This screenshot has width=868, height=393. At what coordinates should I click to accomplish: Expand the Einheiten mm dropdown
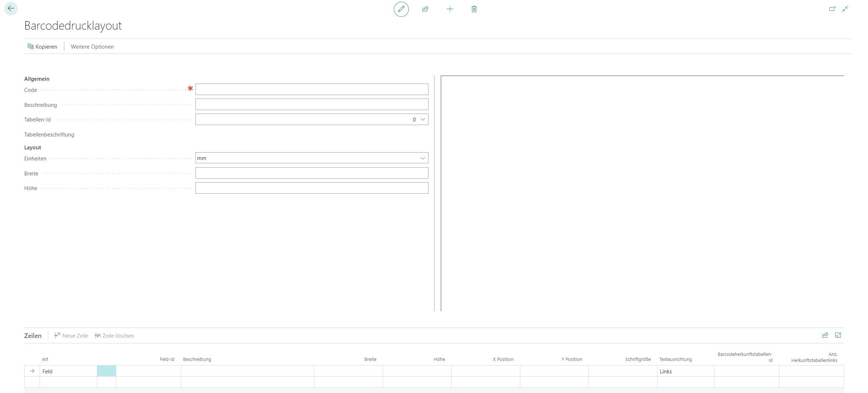(423, 158)
